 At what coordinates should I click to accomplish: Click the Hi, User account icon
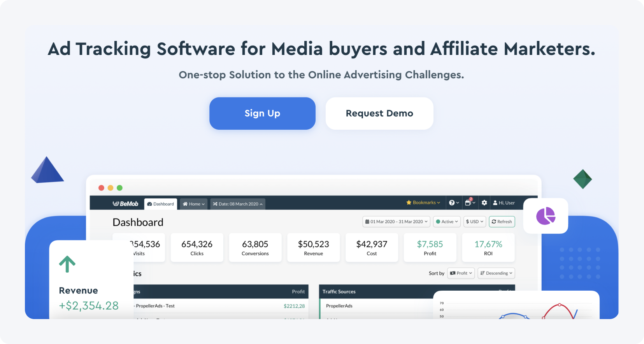(504, 203)
